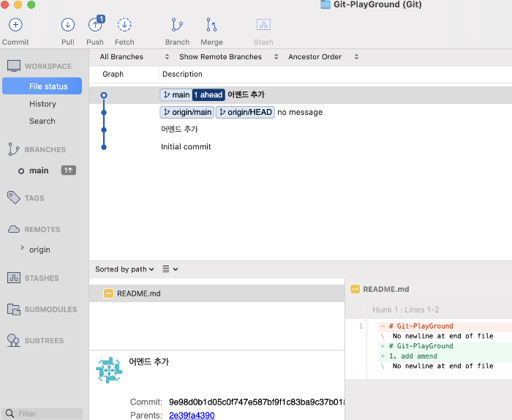Click the green maximize window button
This screenshot has height=420, width=512.
31,4
